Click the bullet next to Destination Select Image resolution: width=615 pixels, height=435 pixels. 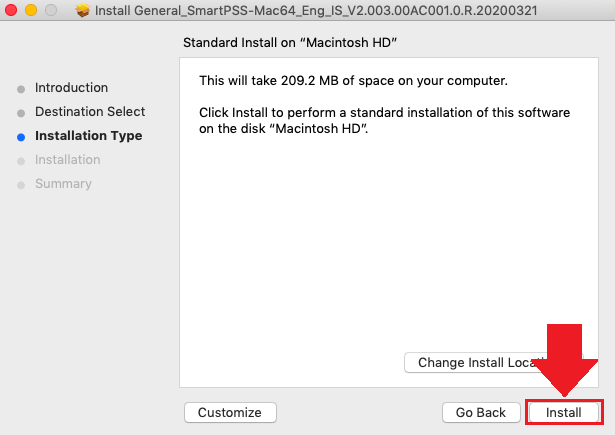click(21, 113)
